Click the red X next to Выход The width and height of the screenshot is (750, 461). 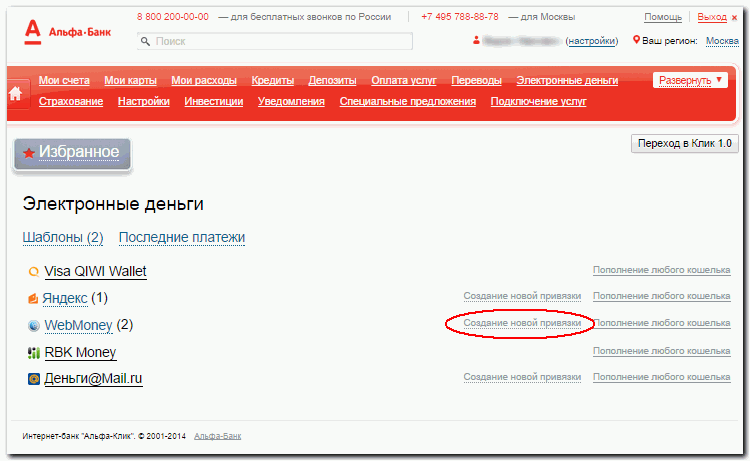tap(734, 18)
